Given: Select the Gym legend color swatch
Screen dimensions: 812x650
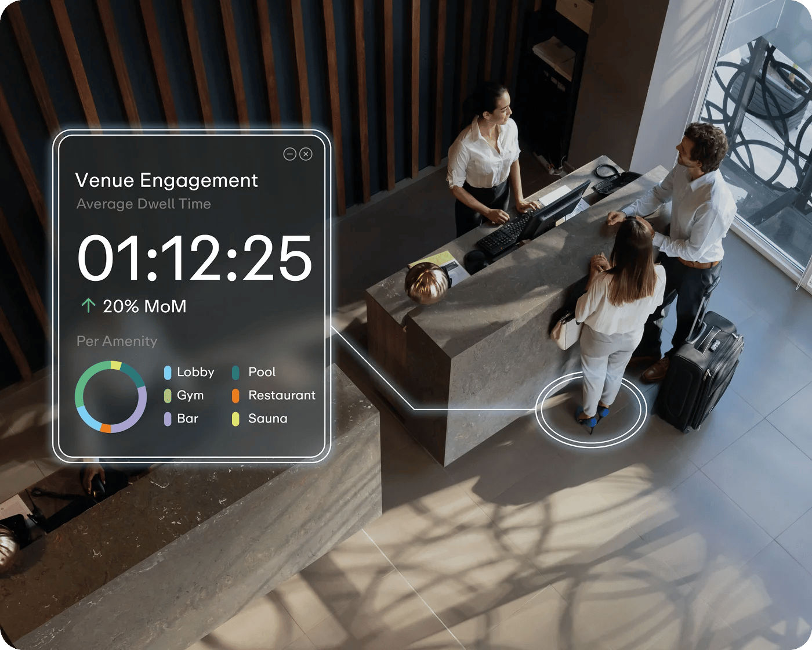Looking at the screenshot, I should coord(168,396).
